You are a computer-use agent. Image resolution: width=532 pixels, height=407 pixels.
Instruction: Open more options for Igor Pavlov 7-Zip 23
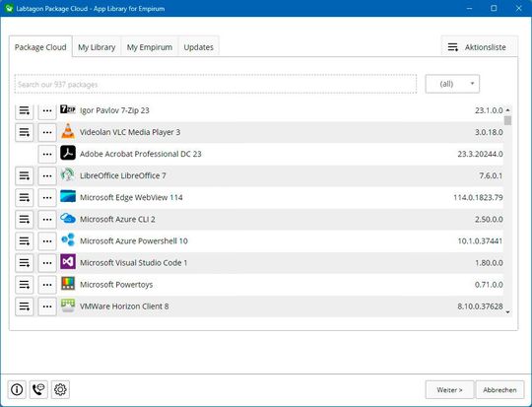coord(47,110)
